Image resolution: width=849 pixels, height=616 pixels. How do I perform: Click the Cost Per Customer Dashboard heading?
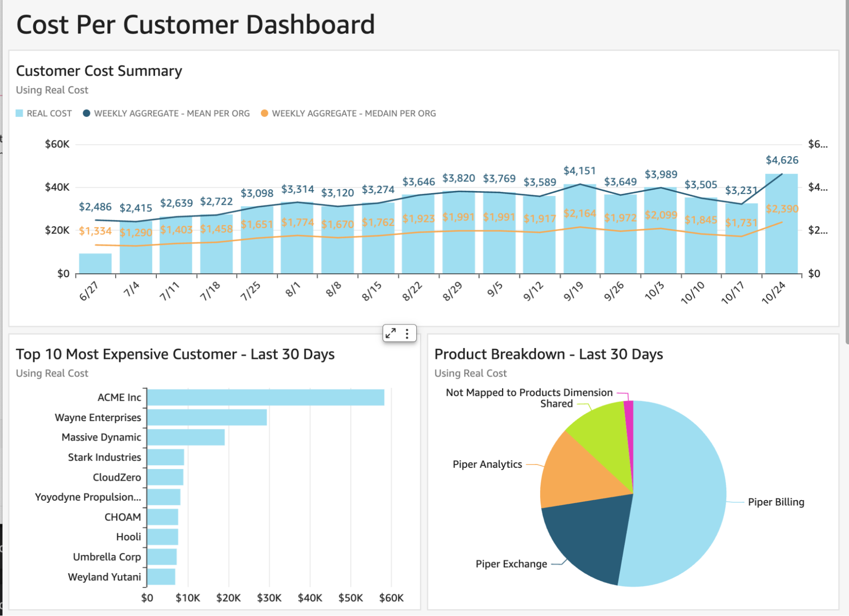click(196, 25)
